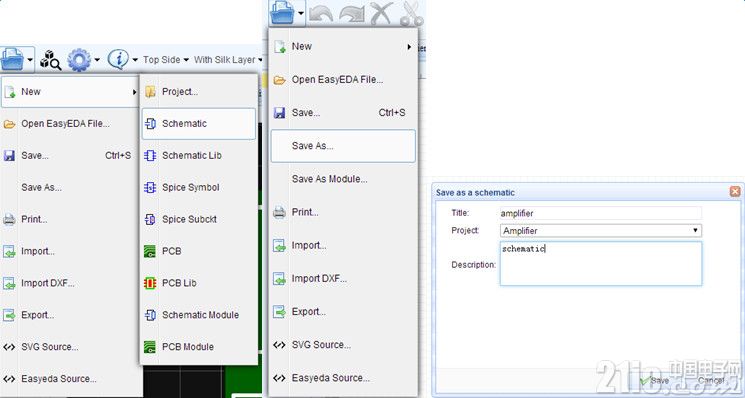
Task: Click the Cancel button in the dialog
Action: click(710, 381)
